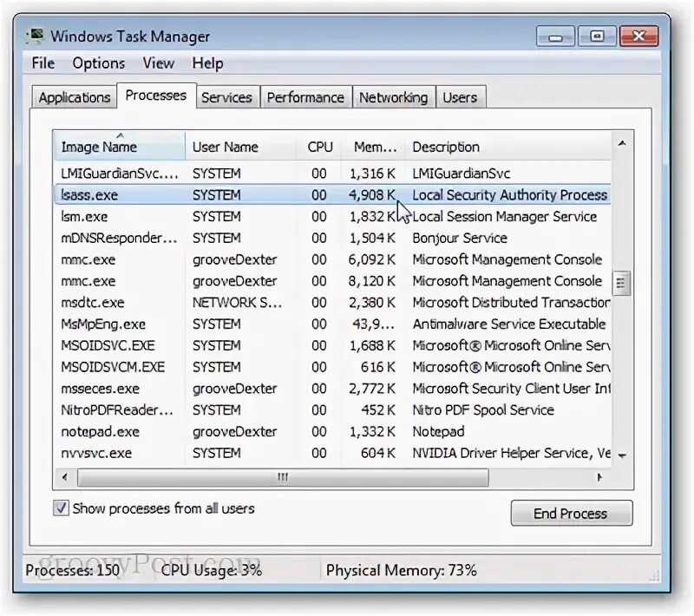Select the notepad.exe process
694x616 pixels.
tap(332, 431)
